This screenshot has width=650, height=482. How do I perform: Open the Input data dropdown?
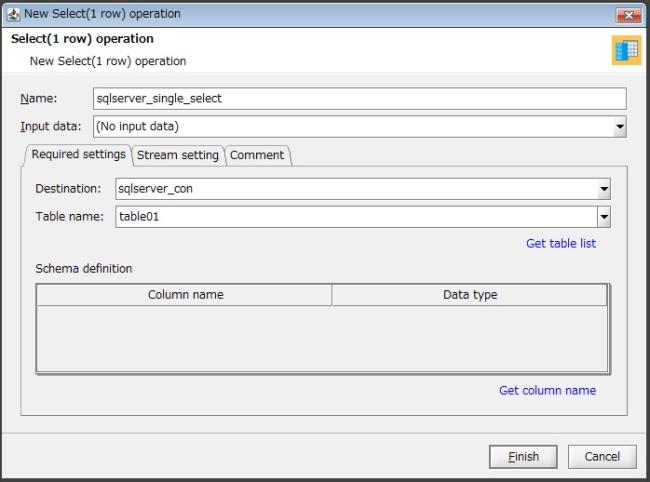point(619,127)
